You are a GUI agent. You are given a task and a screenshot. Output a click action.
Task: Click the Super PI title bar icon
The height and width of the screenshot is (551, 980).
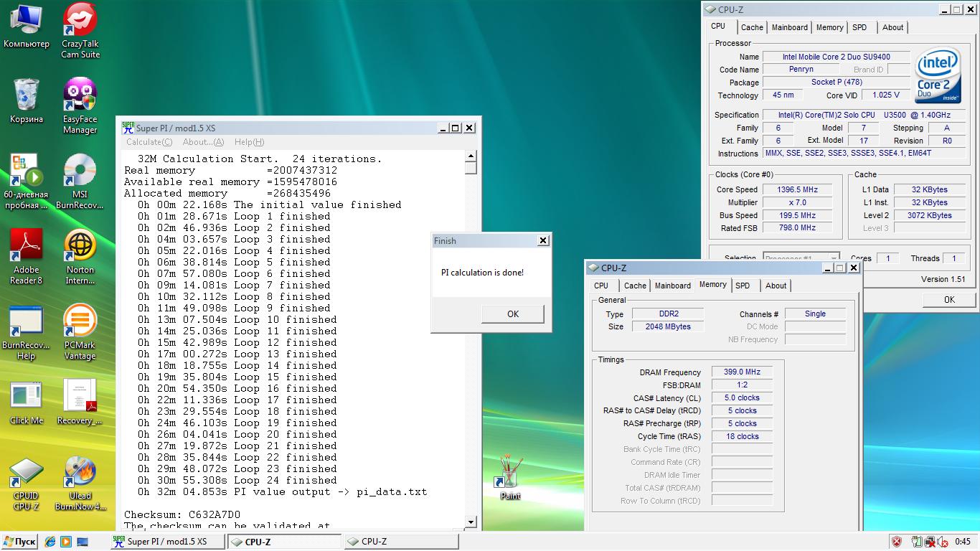[128, 128]
